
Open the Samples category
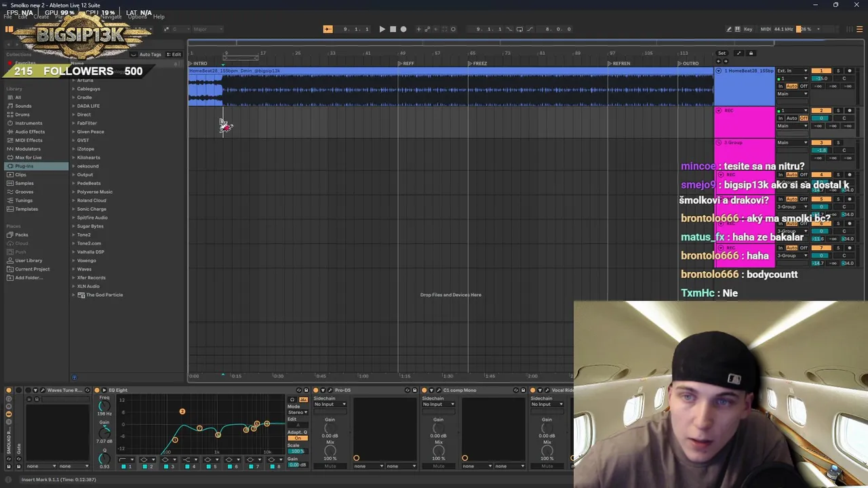coord(24,183)
